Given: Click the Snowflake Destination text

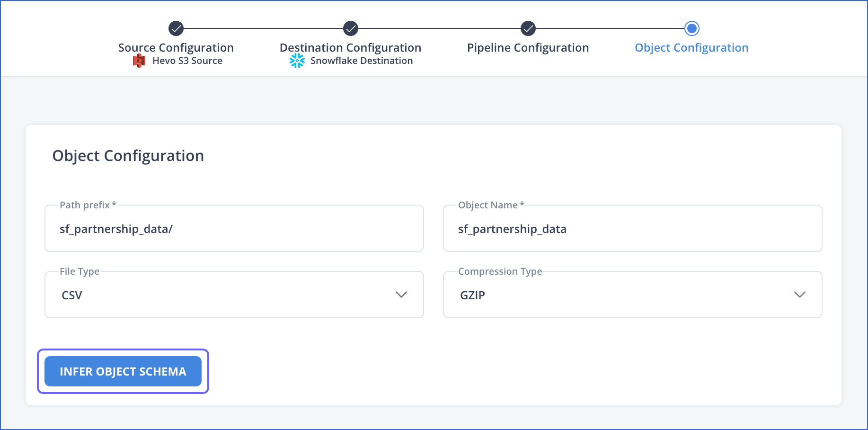Looking at the screenshot, I should pyautogui.click(x=362, y=61).
